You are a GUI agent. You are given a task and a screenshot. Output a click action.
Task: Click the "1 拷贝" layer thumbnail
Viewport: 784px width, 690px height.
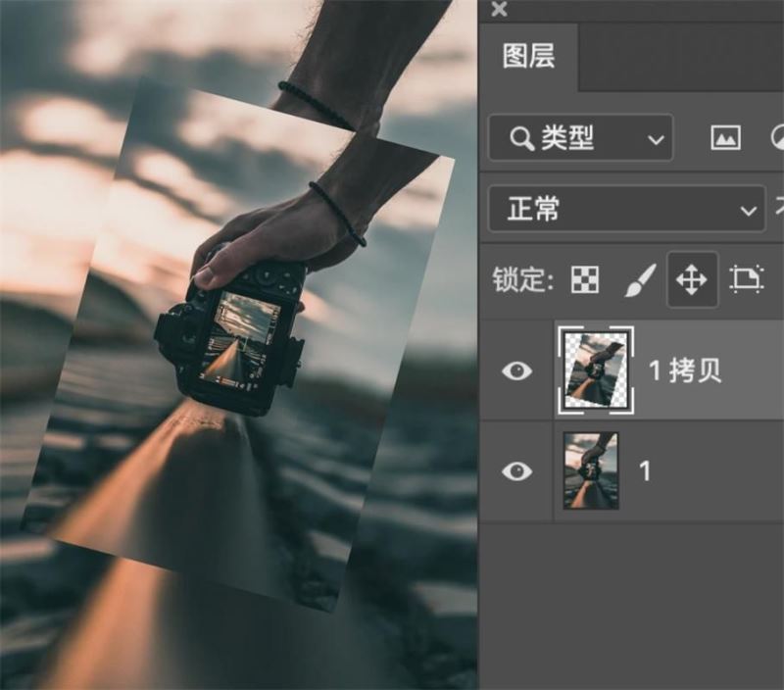pyautogui.click(x=596, y=370)
